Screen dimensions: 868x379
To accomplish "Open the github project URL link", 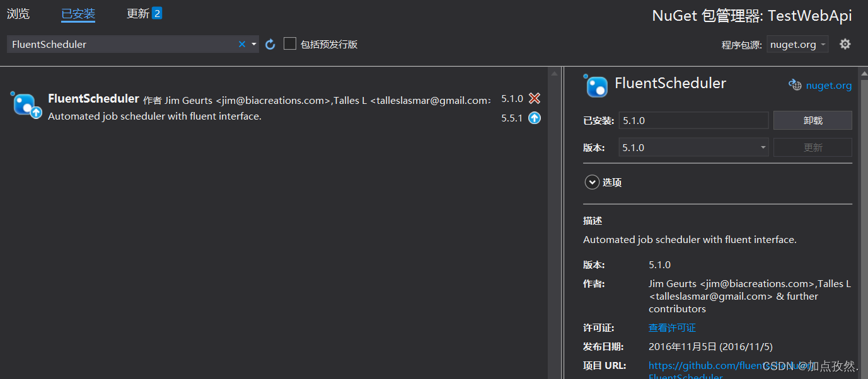I will [x=730, y=371].
